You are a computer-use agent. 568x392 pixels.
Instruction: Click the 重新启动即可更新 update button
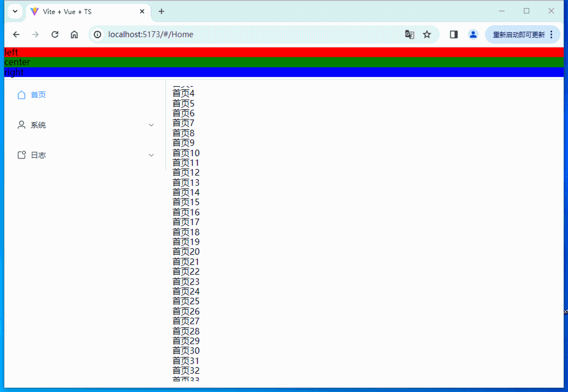pyautogui.click(x=519, y=35)
